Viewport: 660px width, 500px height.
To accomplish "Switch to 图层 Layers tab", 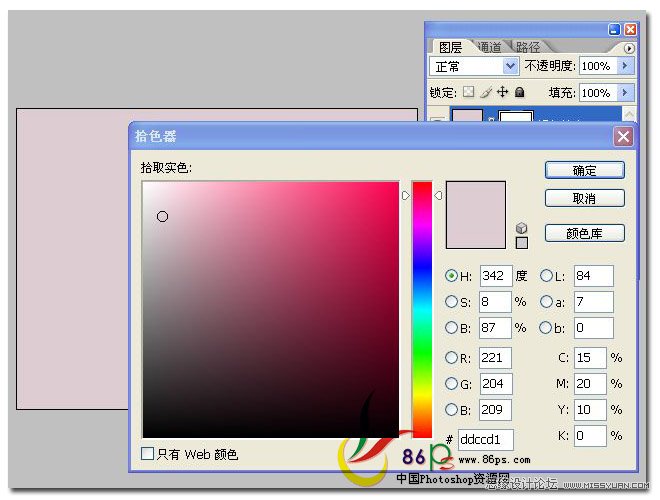I will (450, 48).
